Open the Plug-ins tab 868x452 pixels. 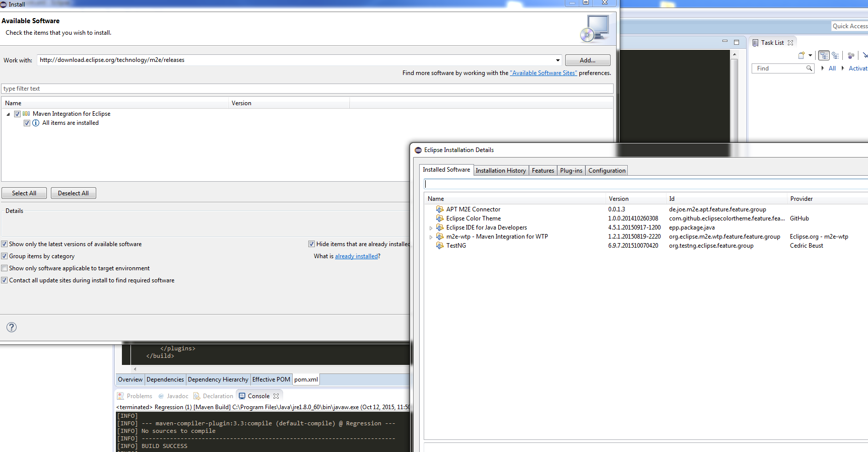coord(571,171)
